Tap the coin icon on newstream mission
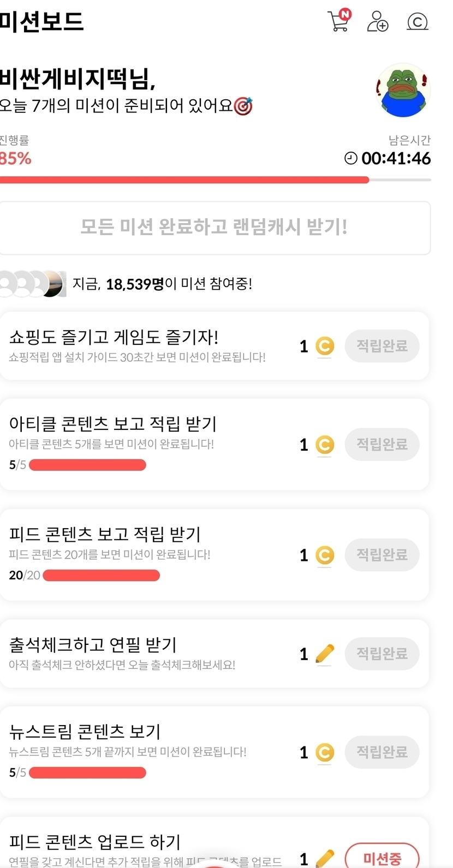Screen dimensions: 453x868 point(325,752)
